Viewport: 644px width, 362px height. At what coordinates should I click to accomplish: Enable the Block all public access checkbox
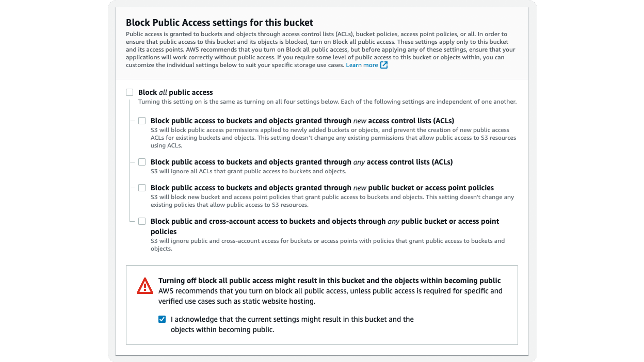pyautogui.click(x=130, y=92)
